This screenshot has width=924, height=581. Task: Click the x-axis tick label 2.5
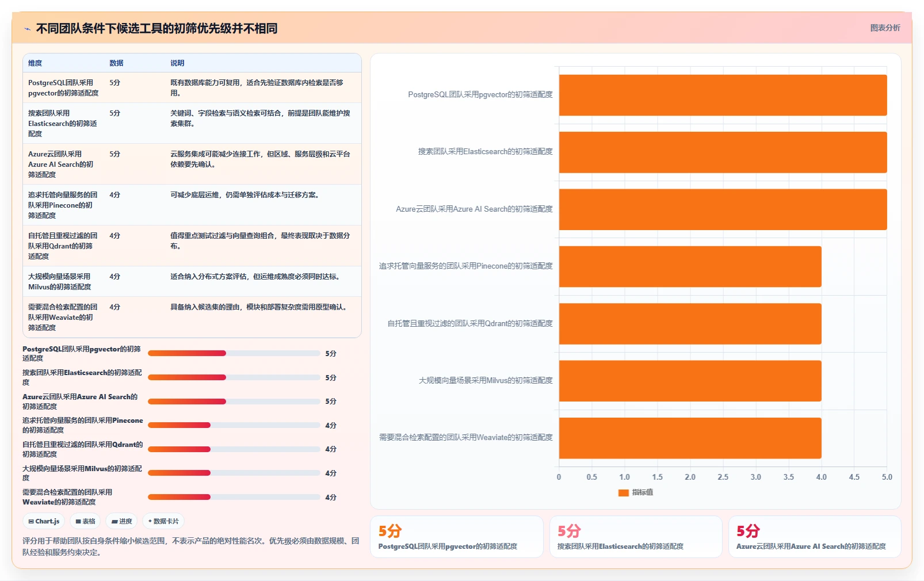[x=723, y=477]
